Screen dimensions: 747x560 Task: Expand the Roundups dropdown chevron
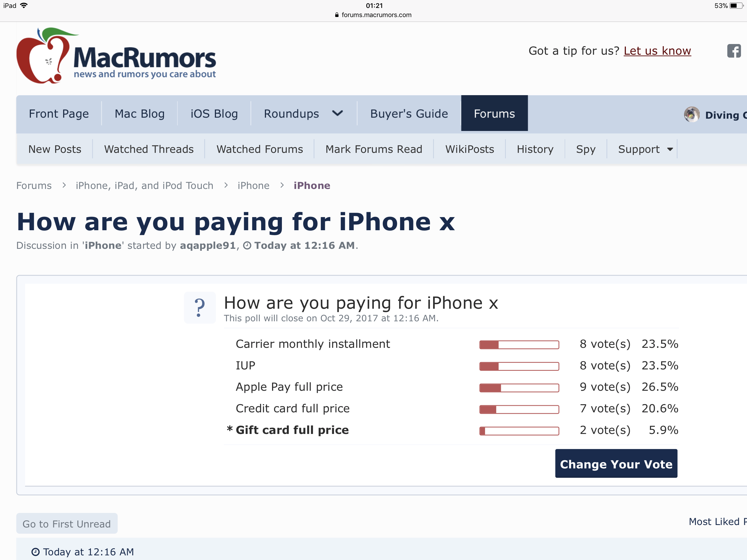337,113
